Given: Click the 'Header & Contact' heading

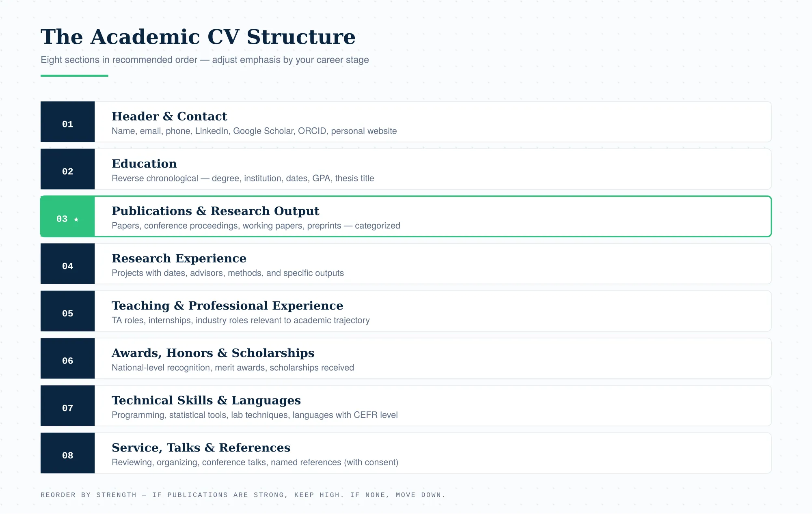Looking at the screenshot, I should 169,116.
